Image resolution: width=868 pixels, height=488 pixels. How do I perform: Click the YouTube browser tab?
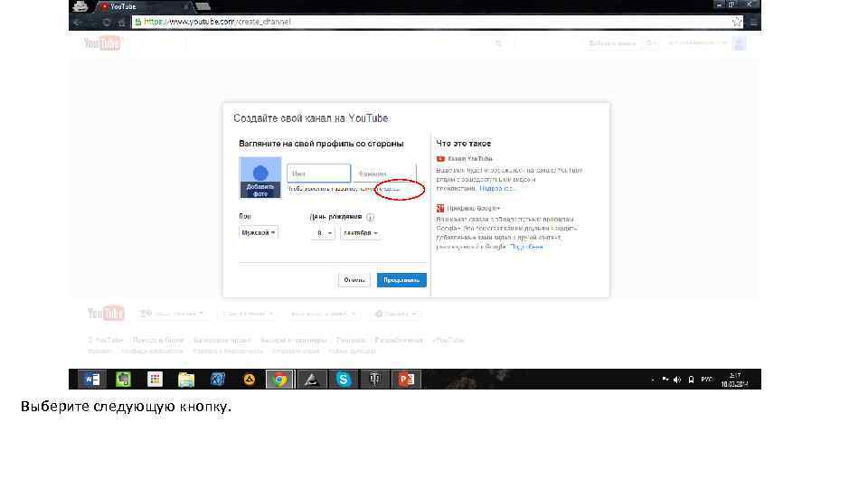[x=143, y=6]
